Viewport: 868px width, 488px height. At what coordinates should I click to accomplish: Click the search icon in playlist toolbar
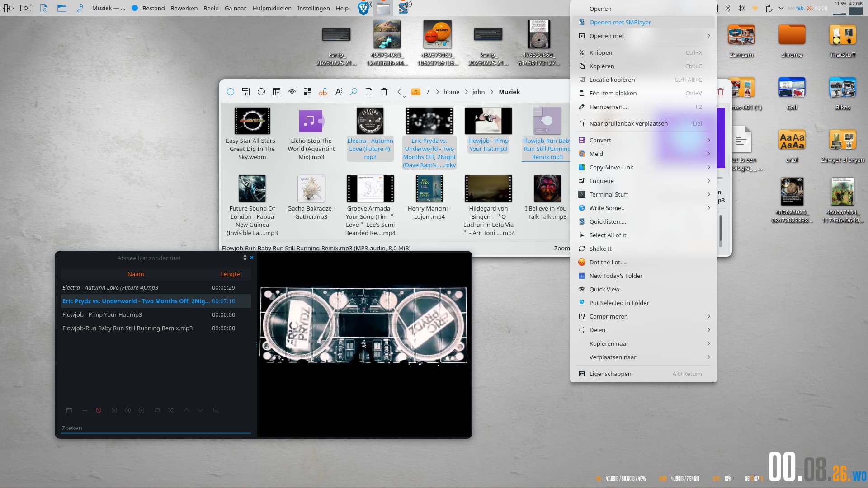[x=216, y=410]
